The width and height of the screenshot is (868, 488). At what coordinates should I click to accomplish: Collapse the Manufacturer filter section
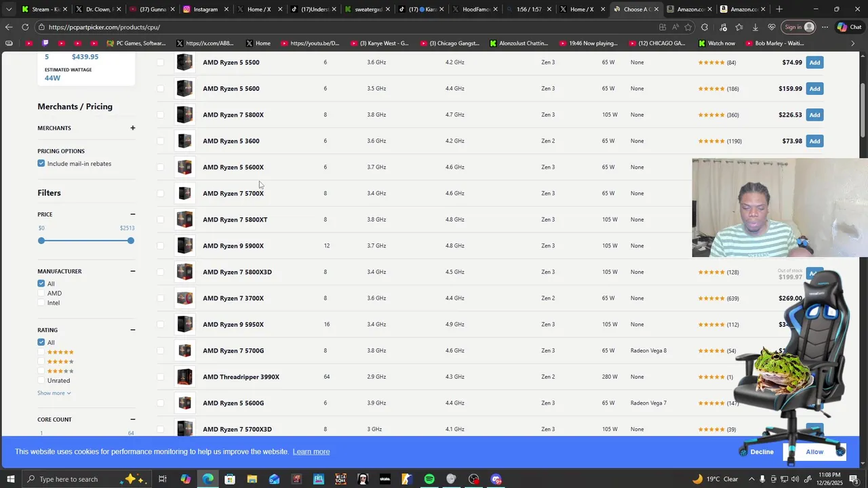pyautogui.click(x=132, y=271)
